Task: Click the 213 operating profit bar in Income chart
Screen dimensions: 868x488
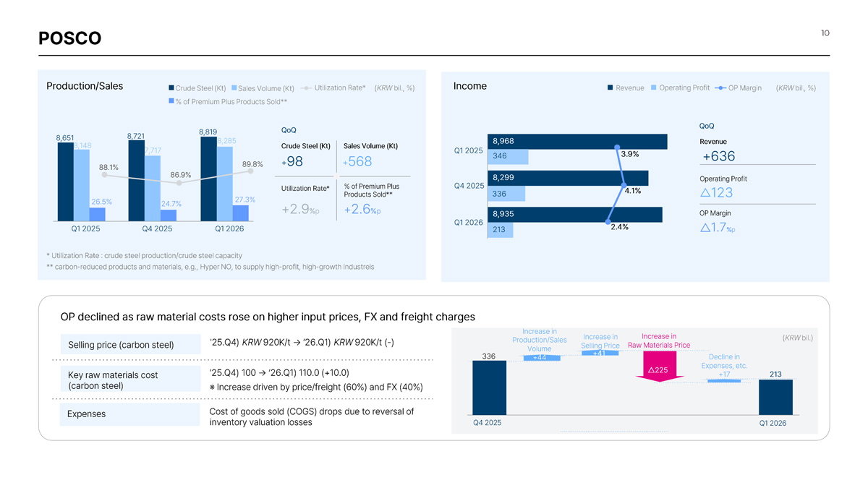Action: click(501, 230)
